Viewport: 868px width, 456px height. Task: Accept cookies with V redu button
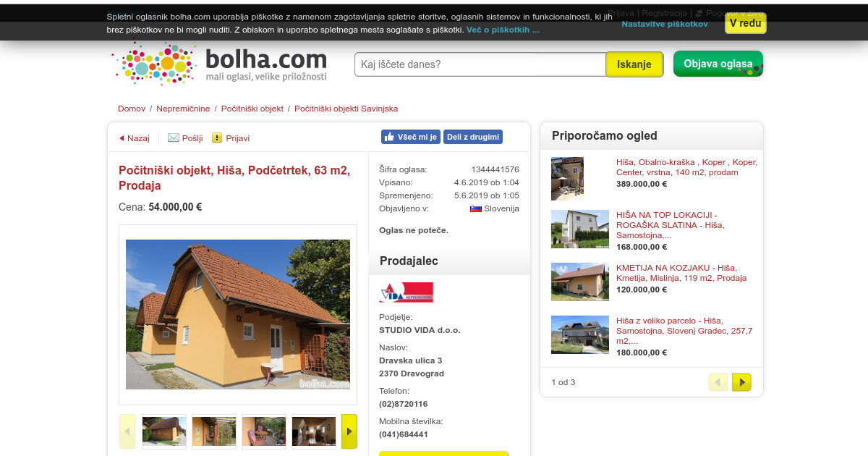click(746, 23)
